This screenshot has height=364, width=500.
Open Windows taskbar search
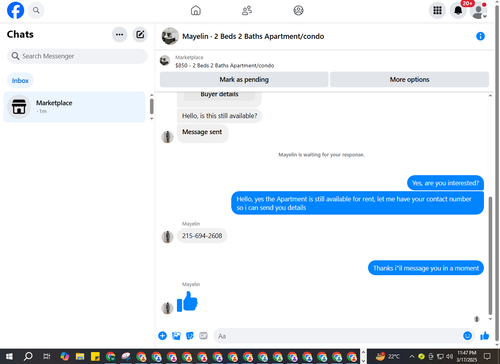[28, 356]
